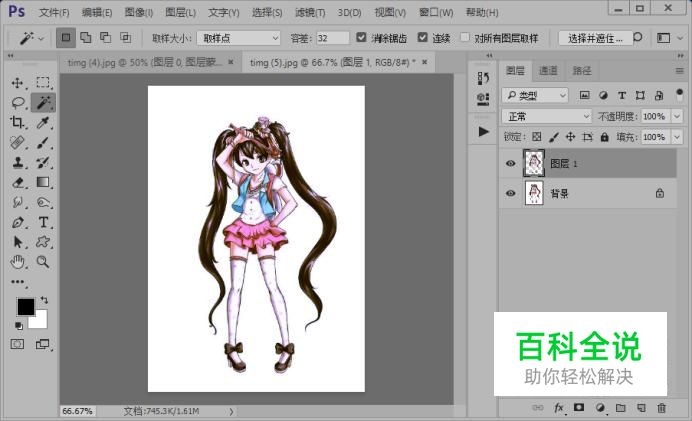Open the 正常 blend mode dropdown
This screenshot has height=421, width=692.
[x=546, y=117]
